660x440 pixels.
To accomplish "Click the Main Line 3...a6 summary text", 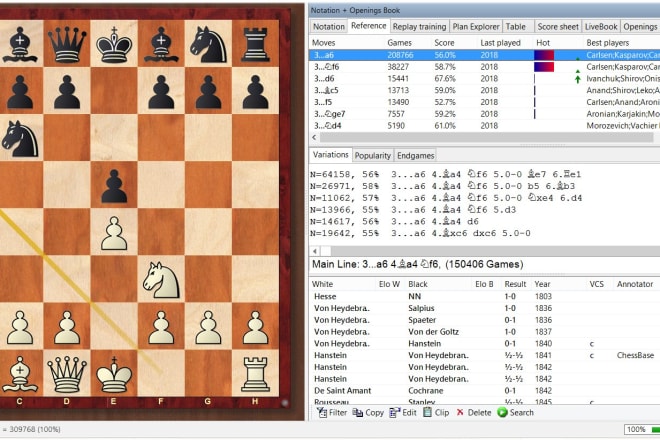I will (418, 264).
